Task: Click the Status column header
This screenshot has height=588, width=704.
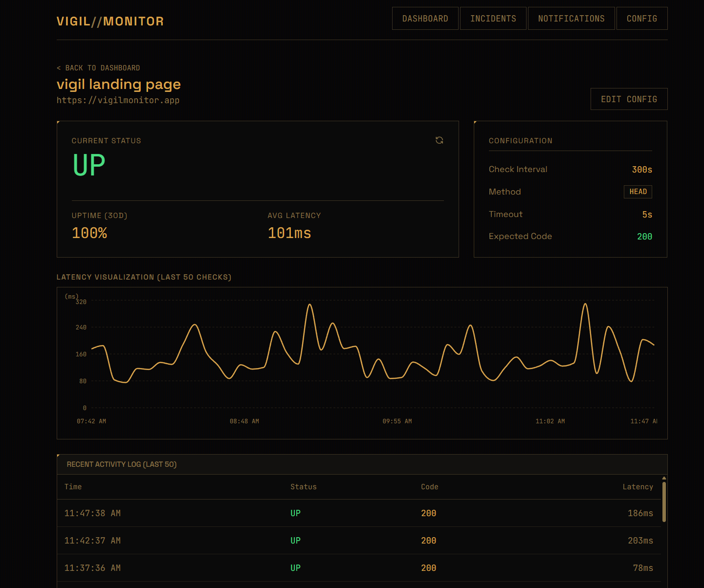Action: (x=304, y=487)
